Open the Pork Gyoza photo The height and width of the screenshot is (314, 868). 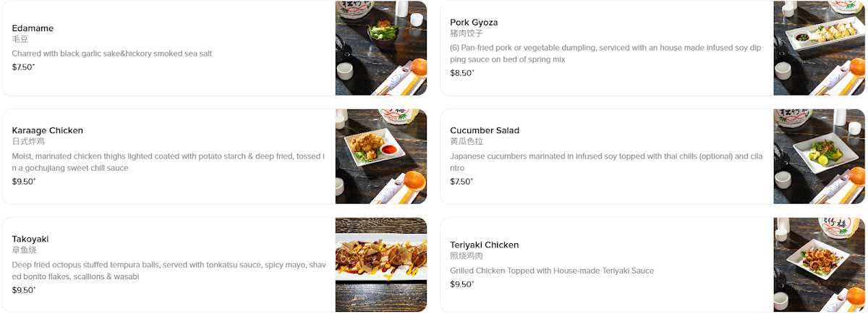pos(819,48)
